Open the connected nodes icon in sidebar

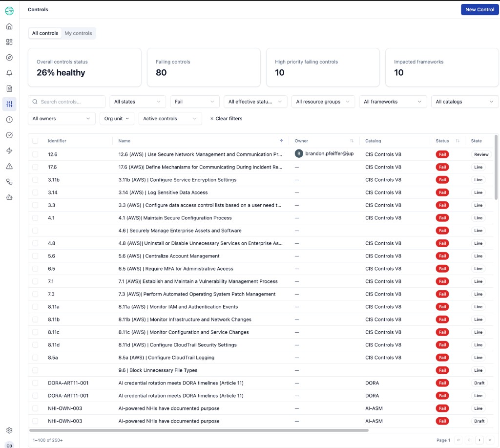pyautogui.click(x=9, y=182)
